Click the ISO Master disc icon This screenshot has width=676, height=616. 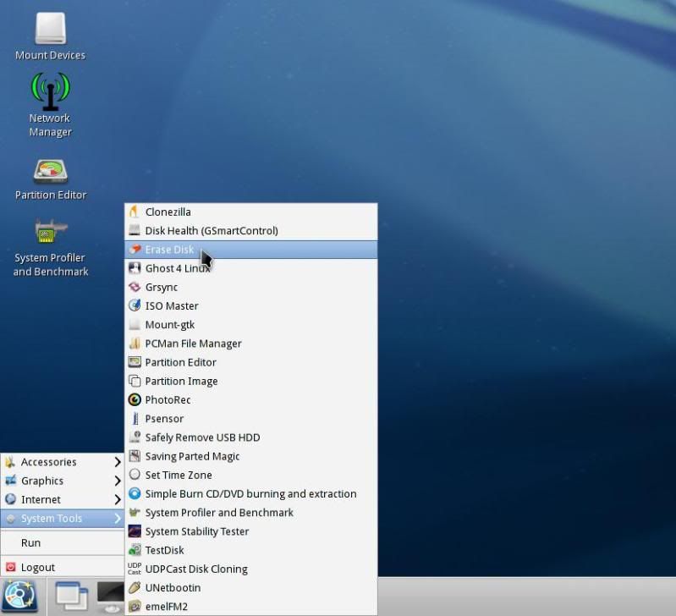(135, 305)
